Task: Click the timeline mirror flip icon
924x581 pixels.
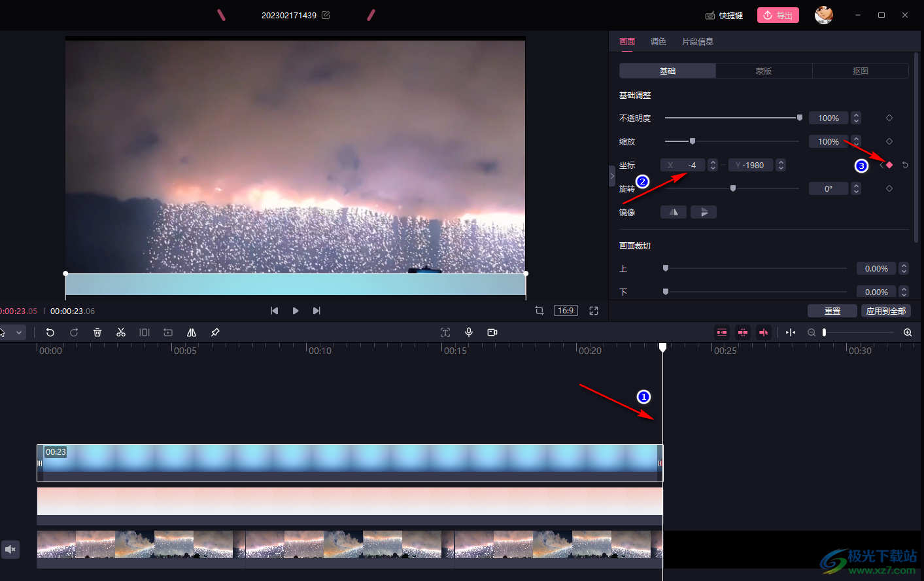Action: 192,332
